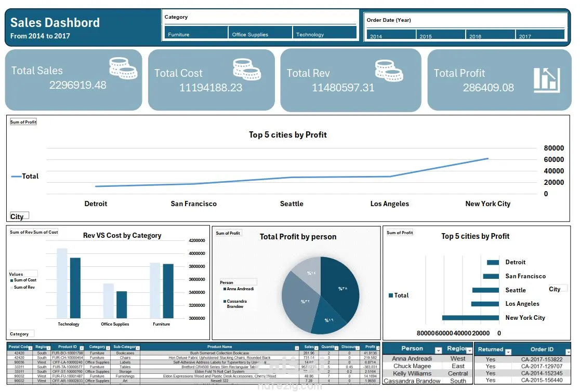Viewport: 580px width, 392px height.
Task: Click the bar chart icon on Total Profit card
Action: pos(547,80)
